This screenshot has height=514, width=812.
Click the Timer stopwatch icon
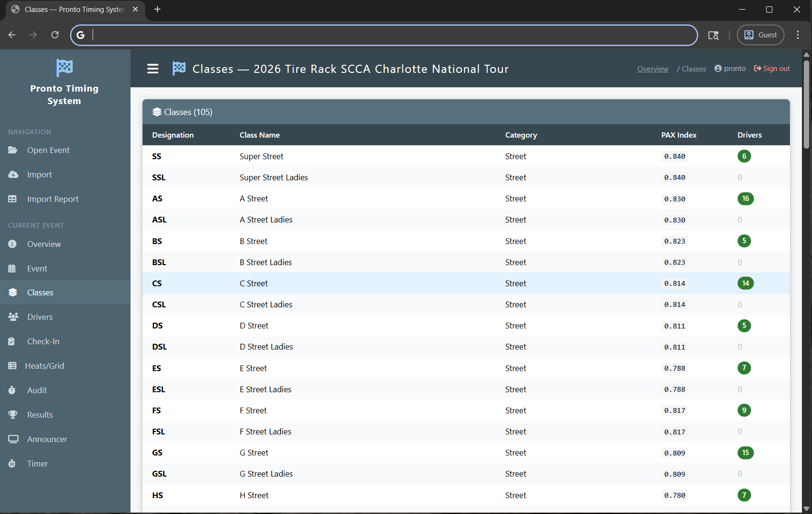12,464
